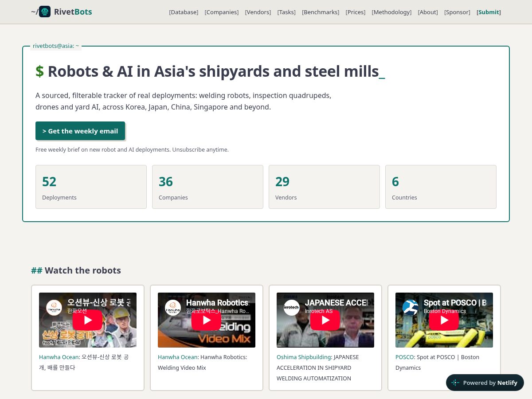This screenshot has width=532, height=399.
Task: Open the Companies nav item
Action: tap(222, 12)
